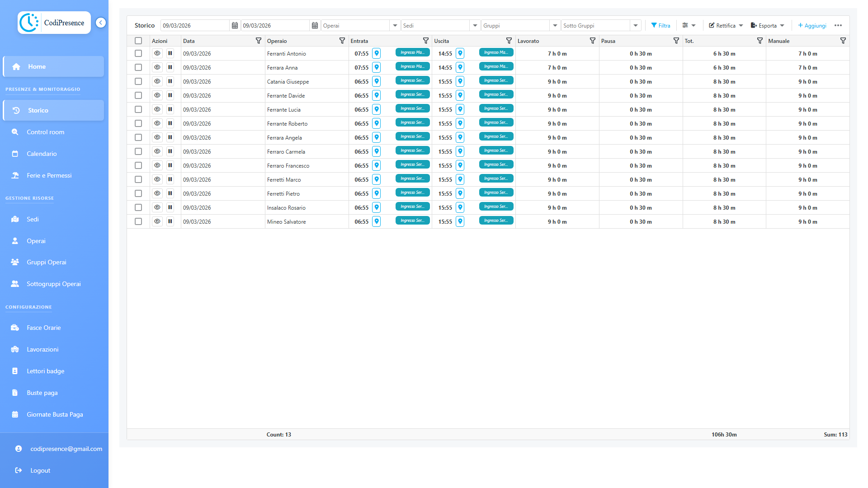Open Control room from the sidebar
The image size is (868, 488).
[x=45, y=132]
